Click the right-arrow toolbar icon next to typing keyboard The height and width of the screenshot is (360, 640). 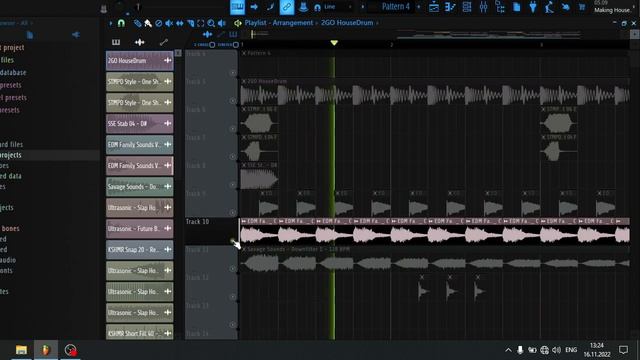tap(254, 7)
